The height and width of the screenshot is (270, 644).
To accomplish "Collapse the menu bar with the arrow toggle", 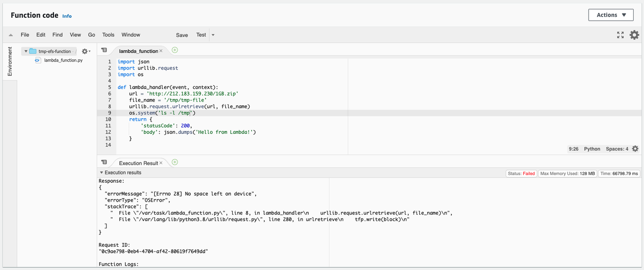I will click(x=10, y=35).
